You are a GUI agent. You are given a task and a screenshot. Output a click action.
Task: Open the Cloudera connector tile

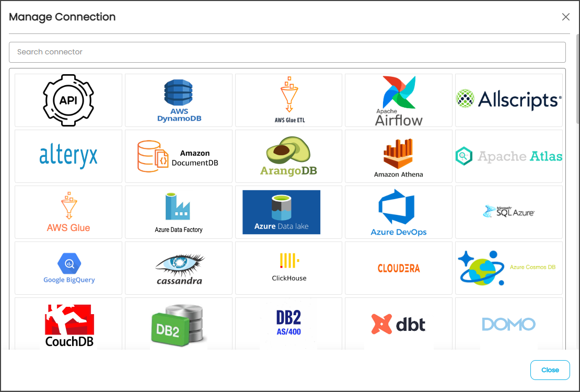(399, 268)
